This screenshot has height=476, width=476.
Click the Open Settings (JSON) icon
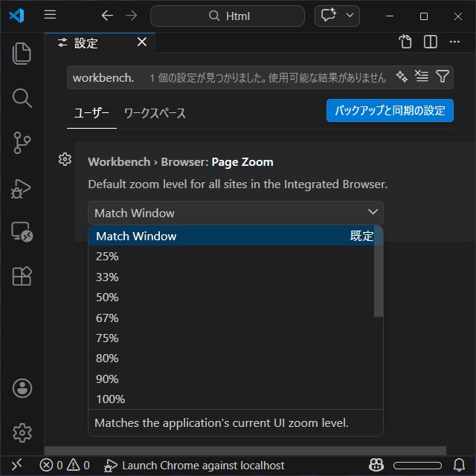[405, 42]
